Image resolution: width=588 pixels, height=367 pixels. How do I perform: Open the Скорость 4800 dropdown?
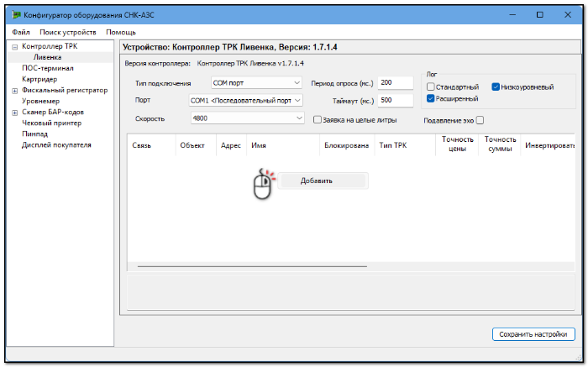pyautogui.click(x=248, y=118)
